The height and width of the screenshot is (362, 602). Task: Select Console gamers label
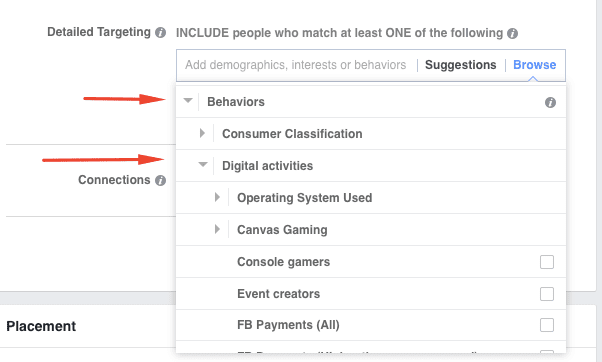283,262
